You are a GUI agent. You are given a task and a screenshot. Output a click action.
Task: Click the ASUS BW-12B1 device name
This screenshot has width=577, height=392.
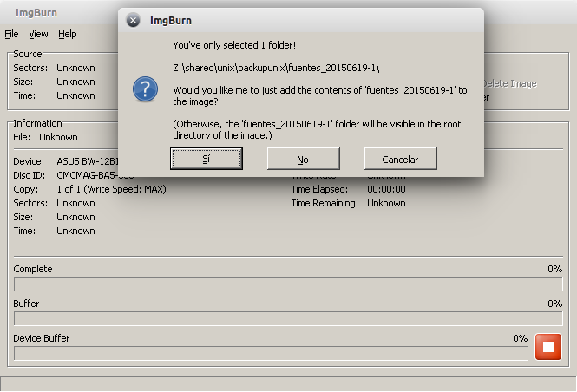point(87,161)
